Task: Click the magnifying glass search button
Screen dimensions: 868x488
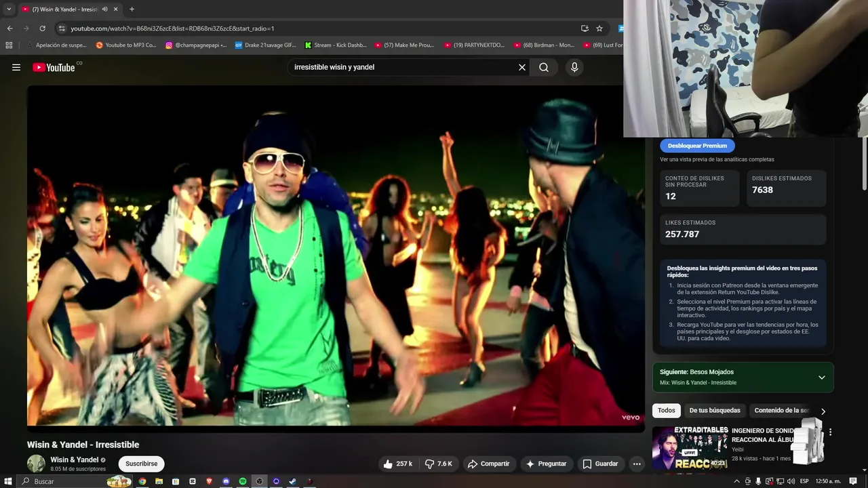Action: point(544,67)
